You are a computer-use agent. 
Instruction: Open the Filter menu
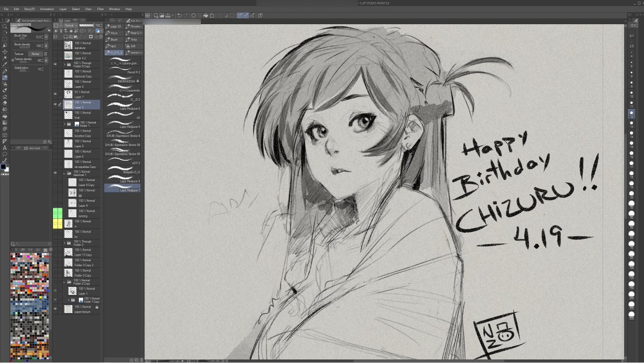click(100, 9)
